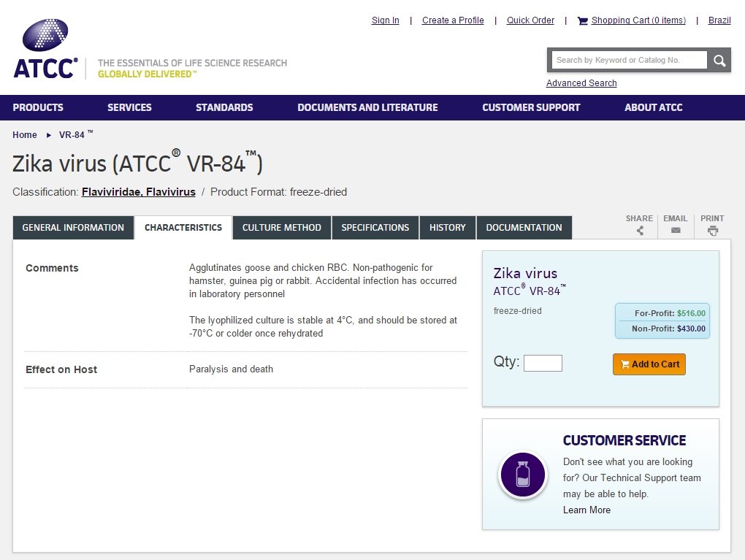Click the Zika virus heading in the cart box
Image resolution: width=745 pixels, height=560 pixels.
coord(525,273)
